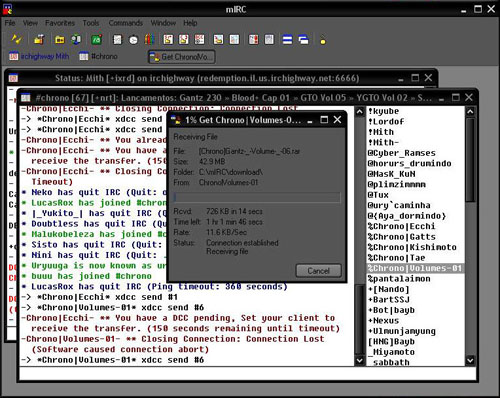Click the Timer clock toolbar icon

point(133,39)
